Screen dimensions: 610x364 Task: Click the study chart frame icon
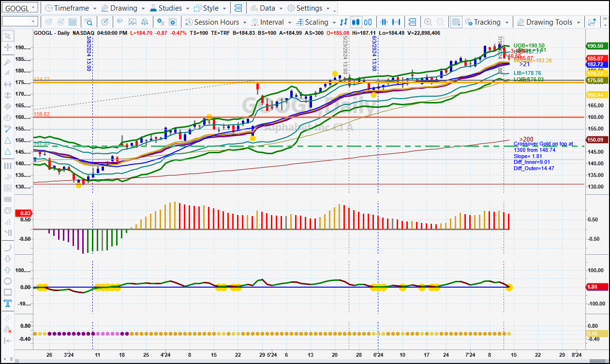tap(133, 22)
